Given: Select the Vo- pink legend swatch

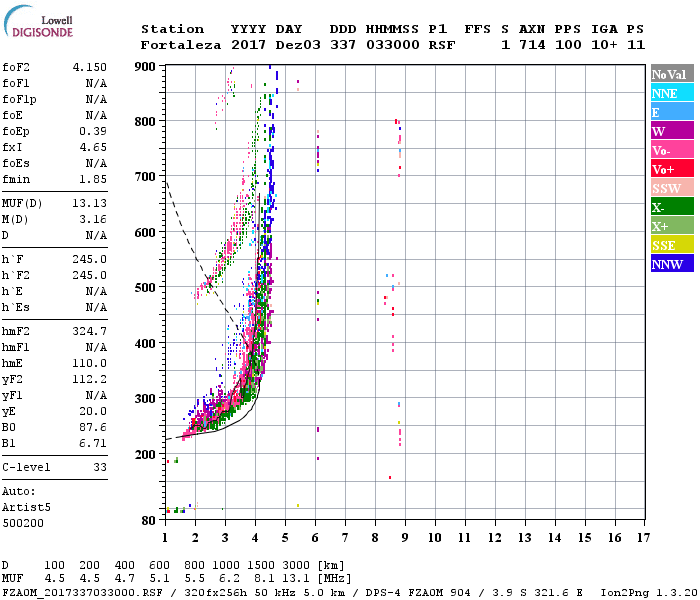Looking at the screenshot, I should pos(672,150).
